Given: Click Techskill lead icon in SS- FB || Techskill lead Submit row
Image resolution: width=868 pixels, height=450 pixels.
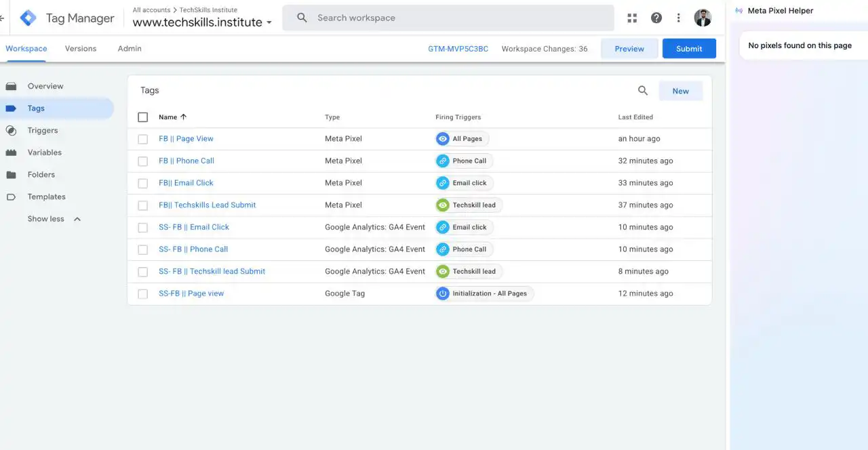Looking at the screenshot, I should [443, 272].
